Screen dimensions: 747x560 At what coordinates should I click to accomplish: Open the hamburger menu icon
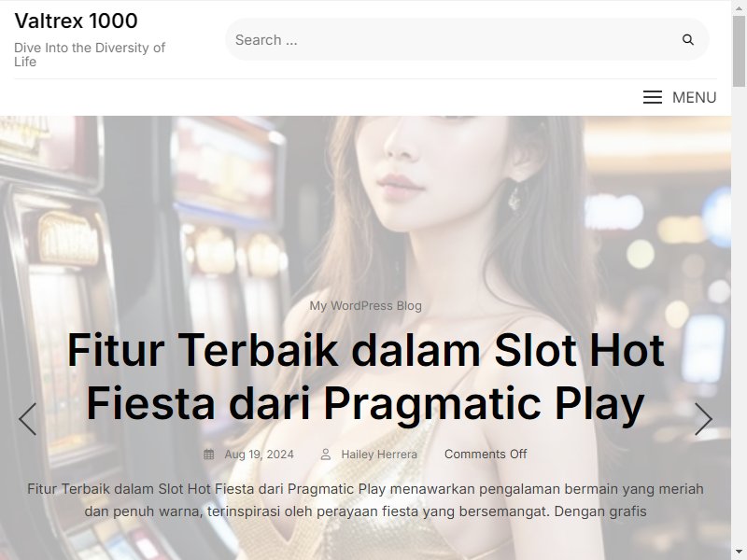tap(652, 97)
